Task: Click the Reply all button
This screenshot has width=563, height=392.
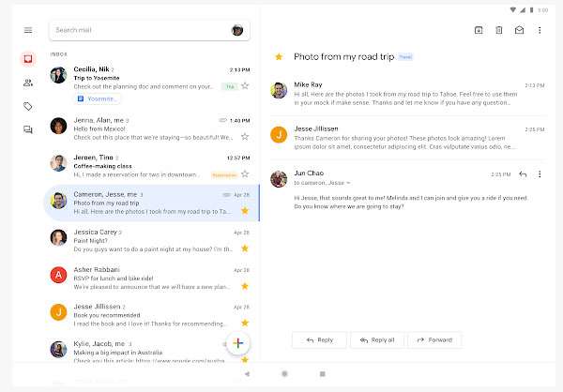Action: [x=377, y=339]
